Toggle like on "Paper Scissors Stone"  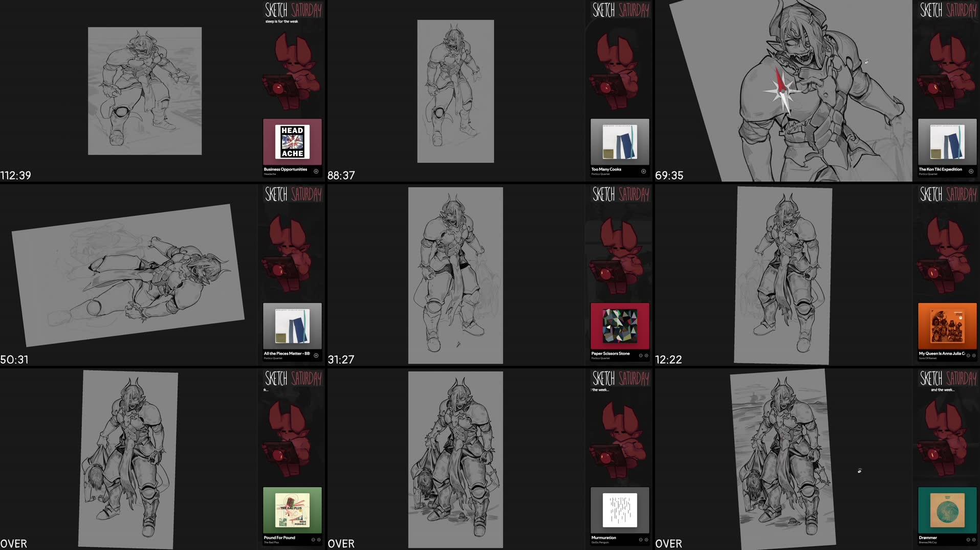(640, 355)
